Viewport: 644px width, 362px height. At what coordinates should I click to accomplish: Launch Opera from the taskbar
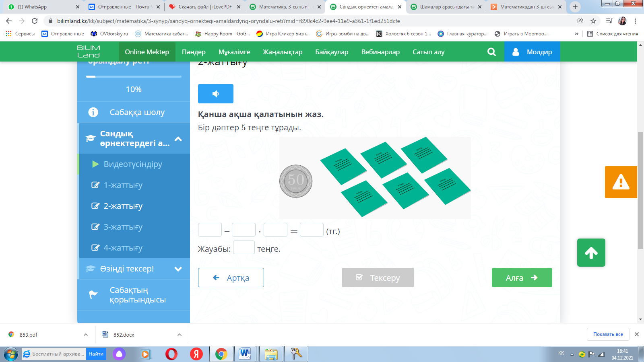click(171, 354)
